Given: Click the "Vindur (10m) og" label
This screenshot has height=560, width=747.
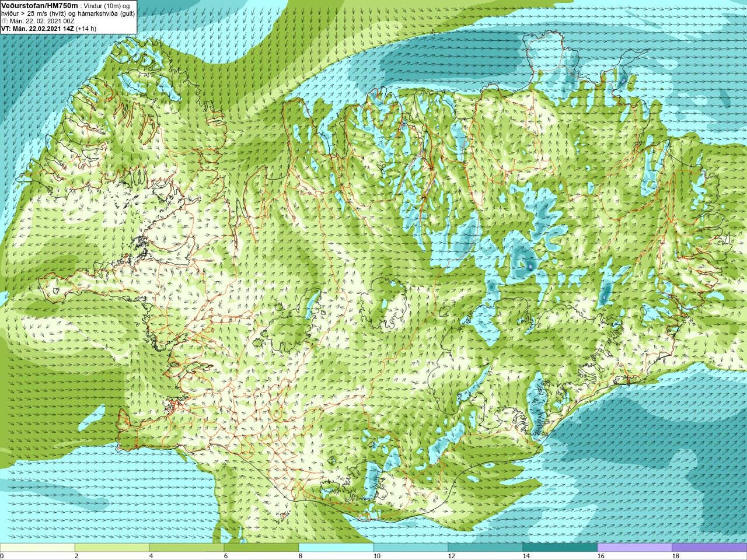Looking at the screenshot, I should click(107, 5).
